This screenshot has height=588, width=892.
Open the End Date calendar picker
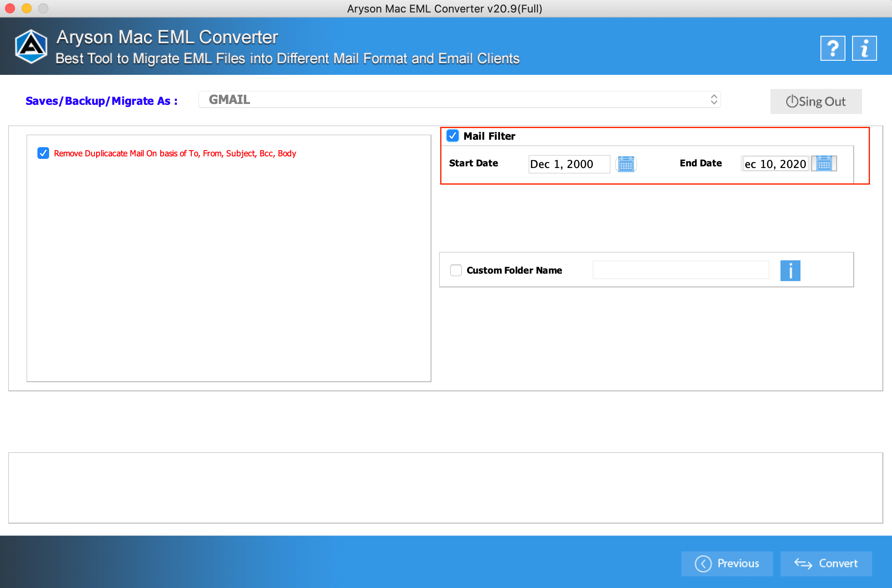pos(824,163)
